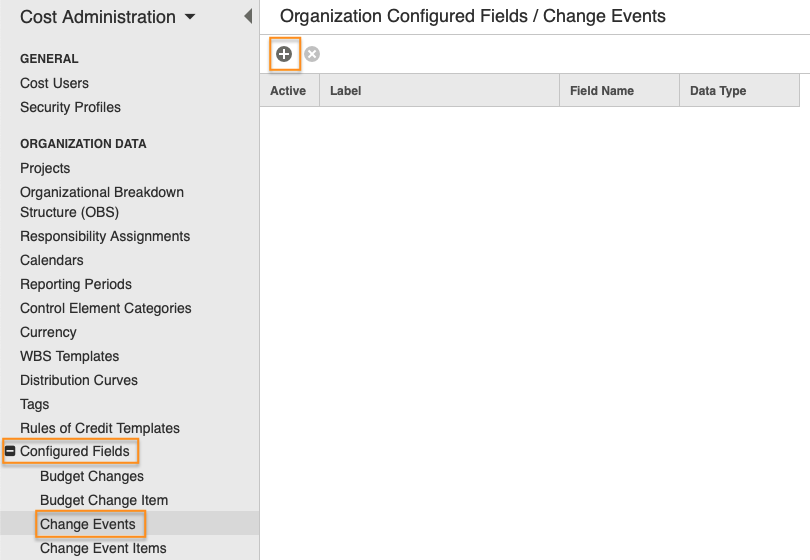Select the Budget Changes configured fields item
The image size is (810, 560).
pyautogui.click(x=92, y=476)
